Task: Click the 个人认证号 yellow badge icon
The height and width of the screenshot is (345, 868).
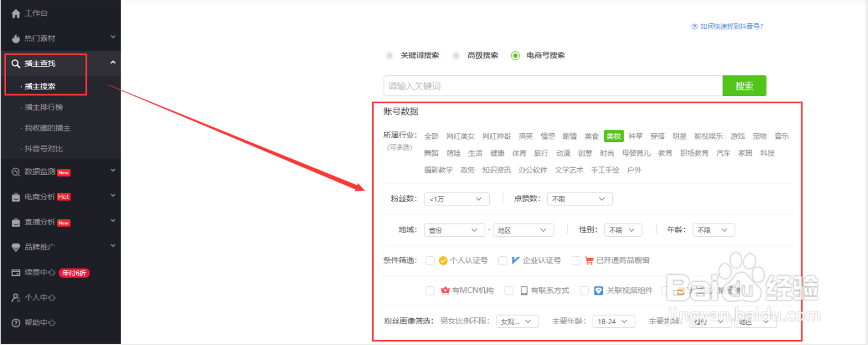Action: point(443,260)
